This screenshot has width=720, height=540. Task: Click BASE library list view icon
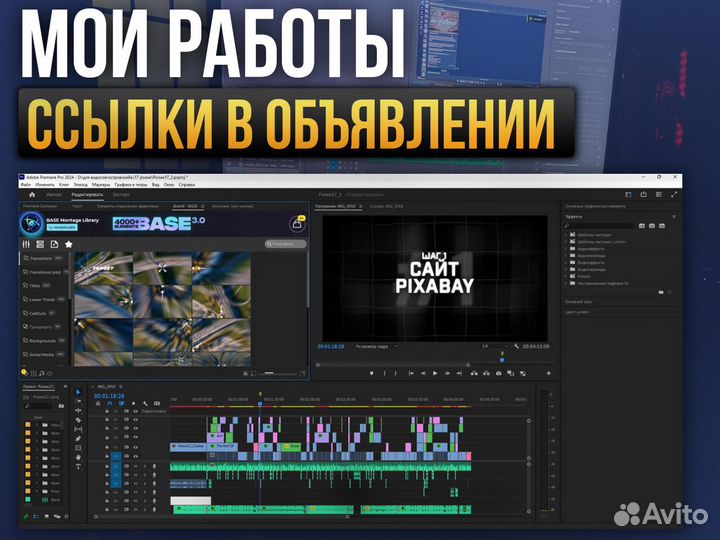tap(40, 244)
